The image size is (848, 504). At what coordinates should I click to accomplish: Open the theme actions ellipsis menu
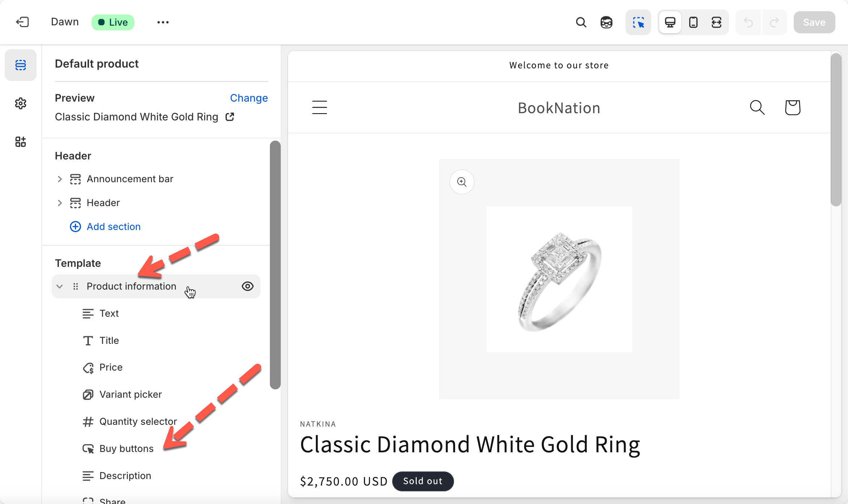coord(163,22)
